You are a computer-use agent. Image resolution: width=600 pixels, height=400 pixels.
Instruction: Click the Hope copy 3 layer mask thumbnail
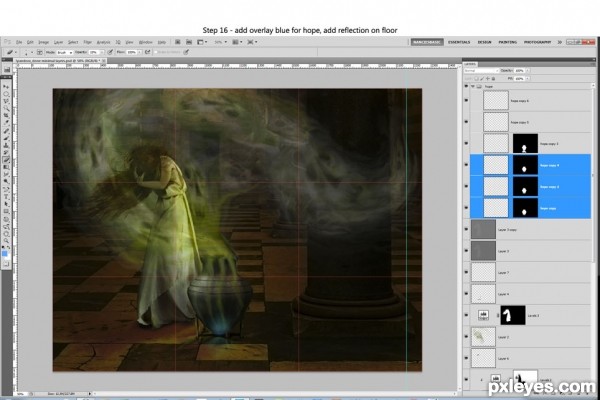pos(525,144)
